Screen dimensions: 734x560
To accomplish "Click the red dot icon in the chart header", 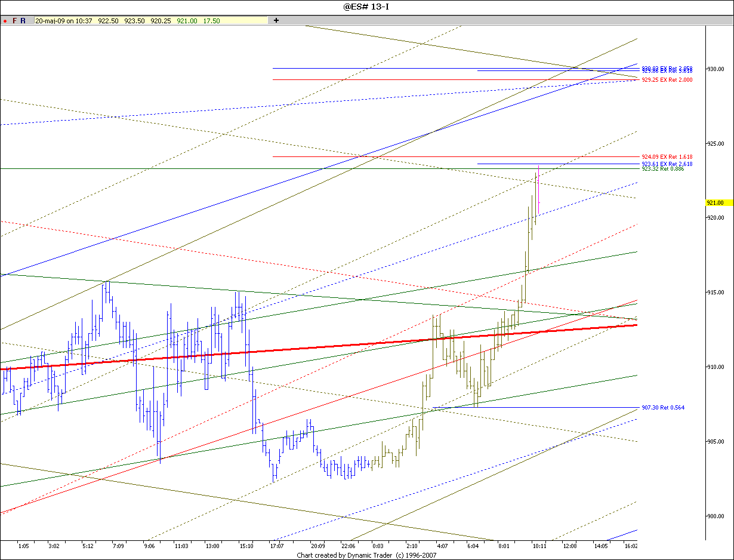I will pyautogui.click(x=5, y=20).
